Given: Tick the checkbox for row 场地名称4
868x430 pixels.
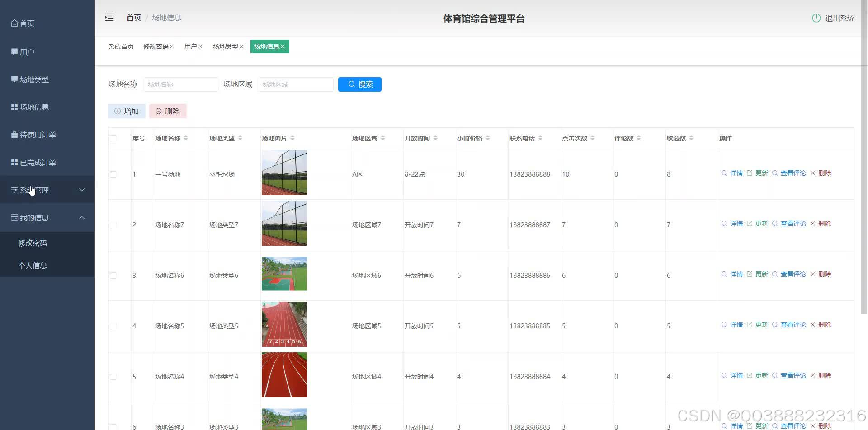Looking at the screenshot, I should click(x=113, y=377).
